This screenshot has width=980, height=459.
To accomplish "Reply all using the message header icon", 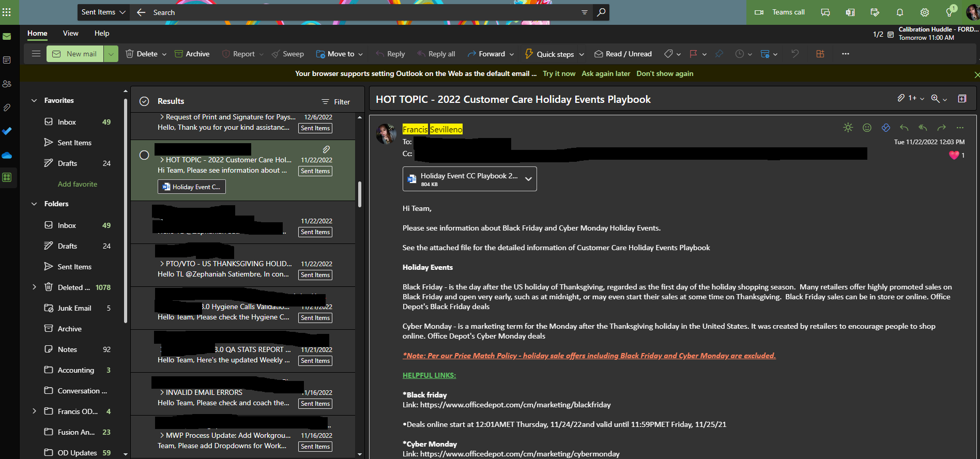I will pos(923,128).
